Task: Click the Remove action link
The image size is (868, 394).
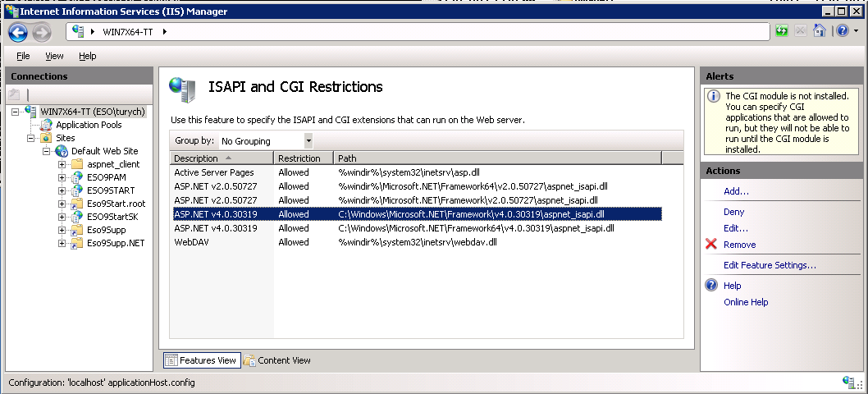Action: click(739, 245)
